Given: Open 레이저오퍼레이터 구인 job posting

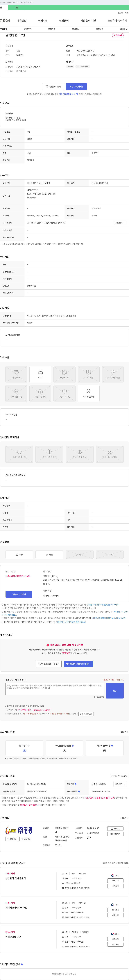Looking at the screenshot, I should pos(16,908).
